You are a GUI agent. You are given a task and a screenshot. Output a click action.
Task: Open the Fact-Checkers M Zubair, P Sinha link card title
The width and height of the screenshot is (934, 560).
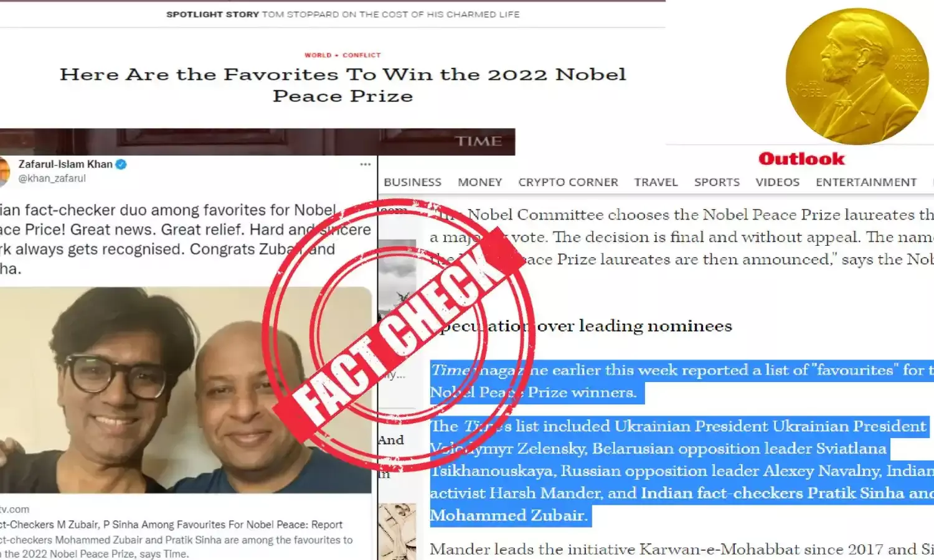tap(171, 525)
